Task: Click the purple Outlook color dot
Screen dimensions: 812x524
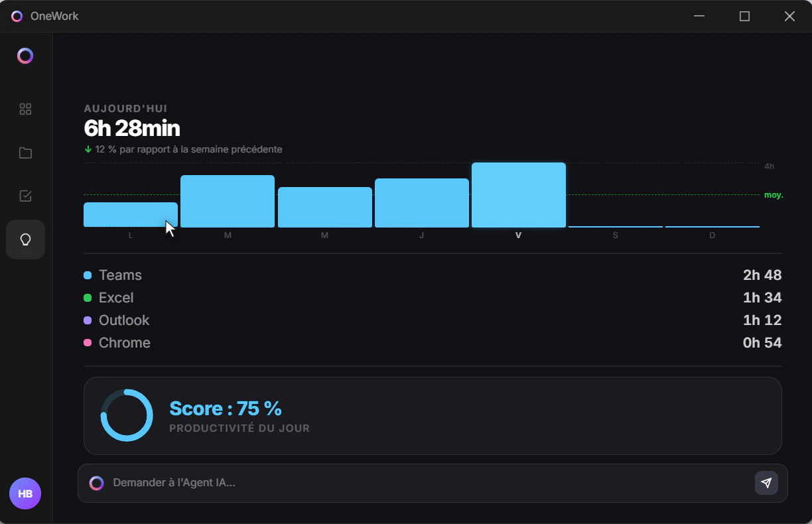Action: tap(88, 320)
